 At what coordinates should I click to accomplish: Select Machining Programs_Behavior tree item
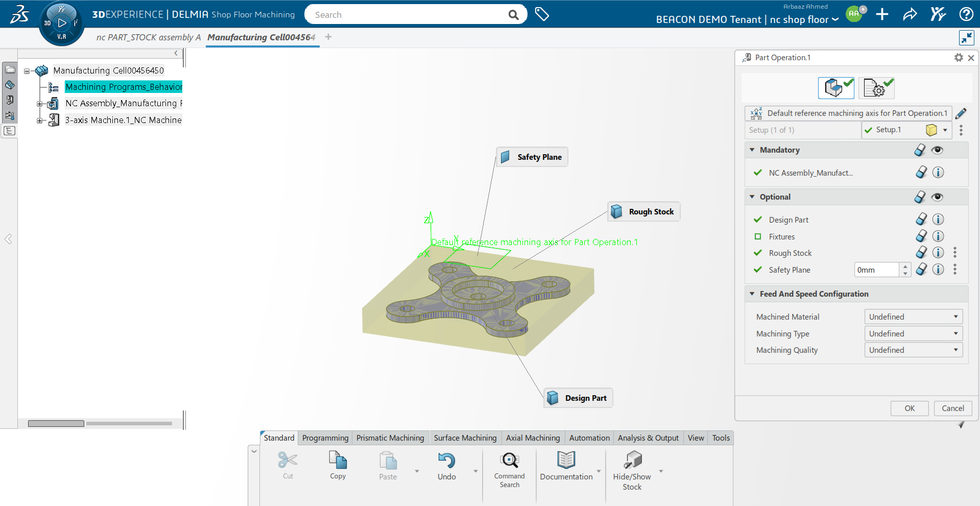[x=124, y=87]
